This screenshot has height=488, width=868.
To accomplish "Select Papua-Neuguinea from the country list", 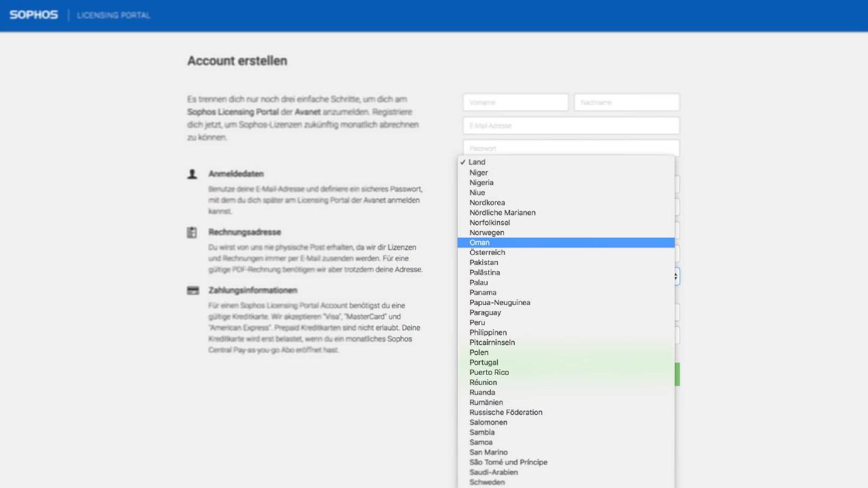I will click(500, 302).
